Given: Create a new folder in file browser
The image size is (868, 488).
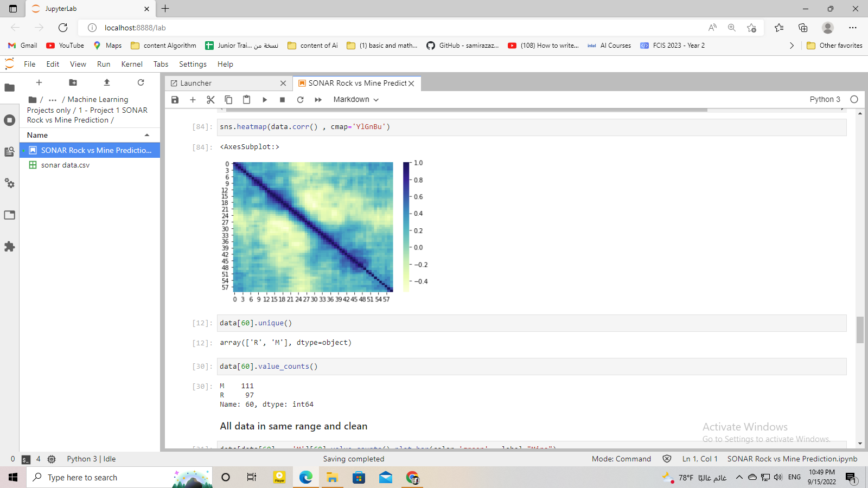Looking at the screenshot, I should click(x=73, y=82).
